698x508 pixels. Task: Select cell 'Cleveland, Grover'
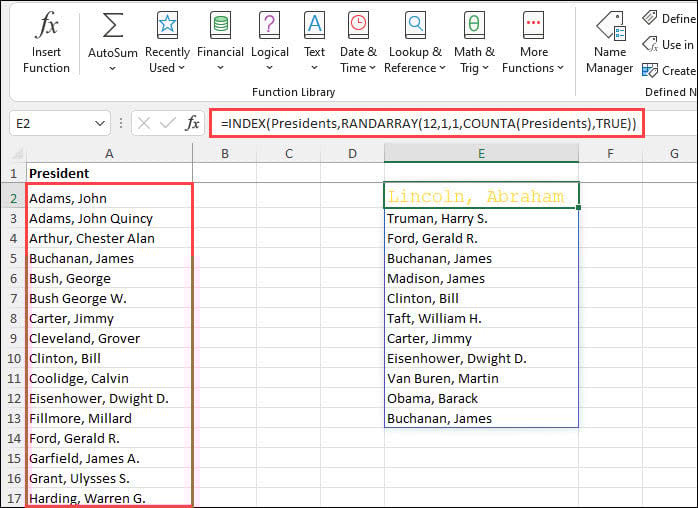pyautogui.click(x=110, y=338)
